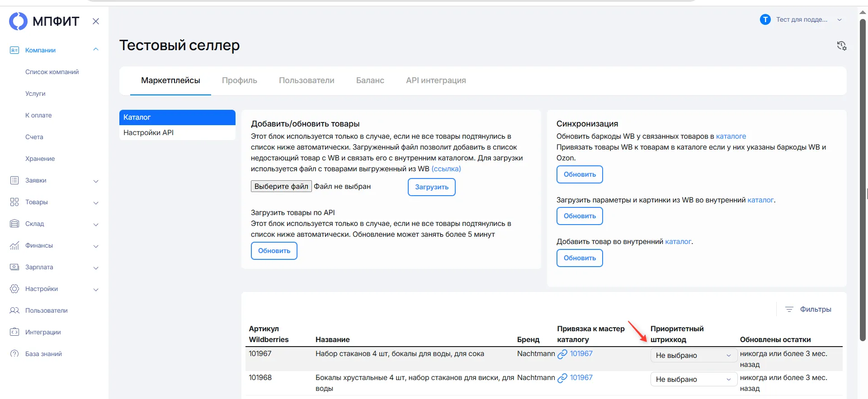Click the Обновлены остатки column header
The height and width of the screenshot is (399, 868).
tap(775, 339)
